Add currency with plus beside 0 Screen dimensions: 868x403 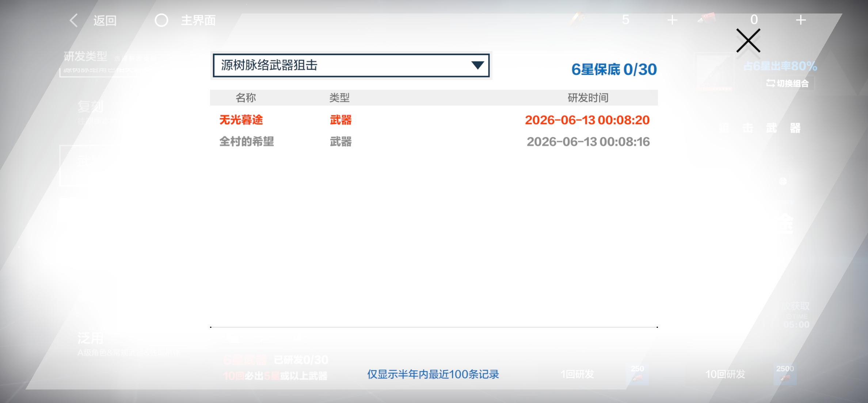click(x=801, y=20)
